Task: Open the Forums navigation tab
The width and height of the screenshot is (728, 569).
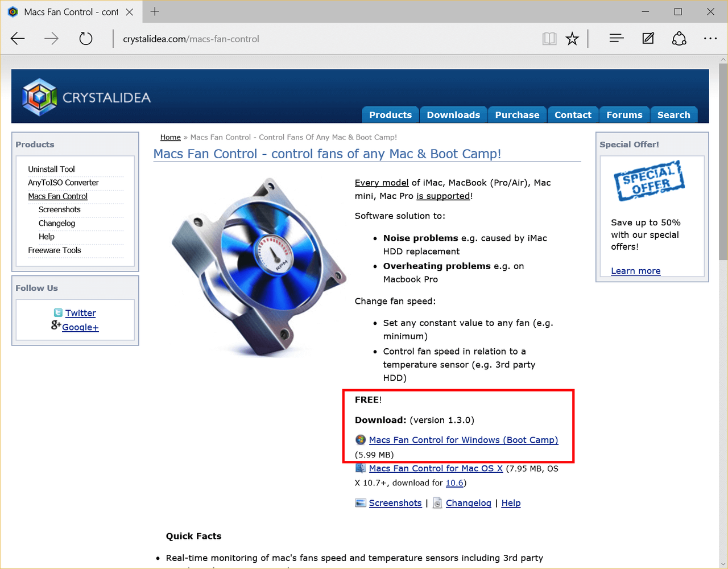Action: click(624, 115)
